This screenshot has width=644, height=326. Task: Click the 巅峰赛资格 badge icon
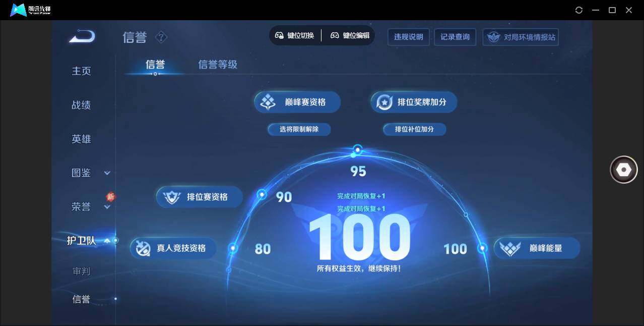(268, 101)
